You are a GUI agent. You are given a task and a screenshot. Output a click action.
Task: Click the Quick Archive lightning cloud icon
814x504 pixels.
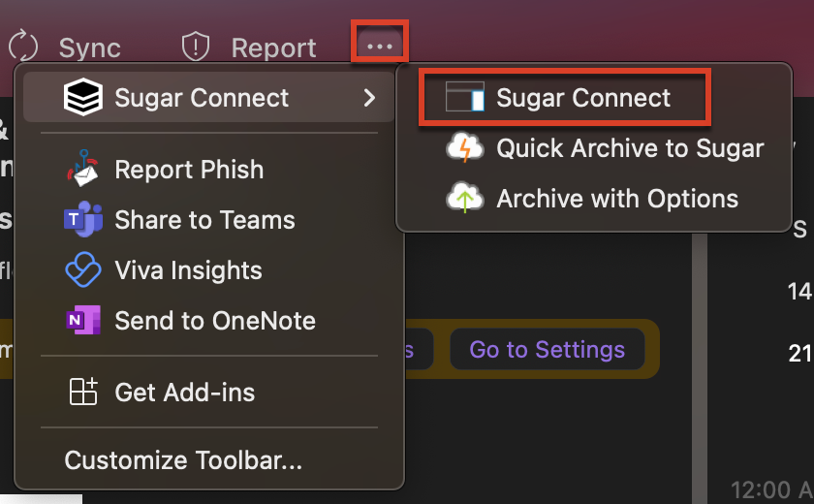(x=464, y=148)
